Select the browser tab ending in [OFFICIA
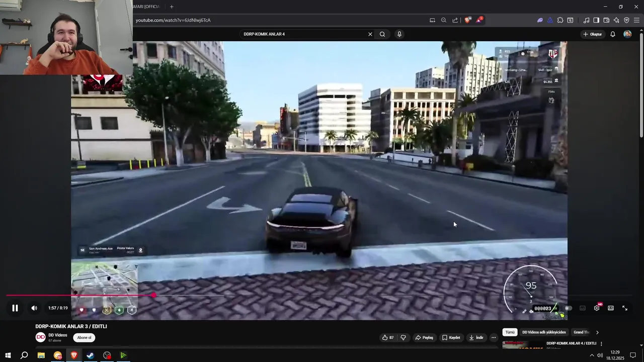644x362 pixels. click(x=146, y=7)
